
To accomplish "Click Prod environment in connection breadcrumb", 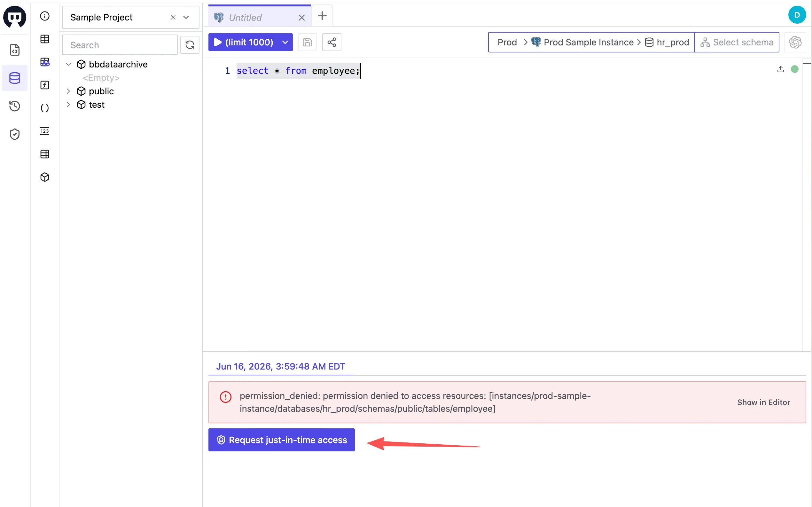I will 507,42.
